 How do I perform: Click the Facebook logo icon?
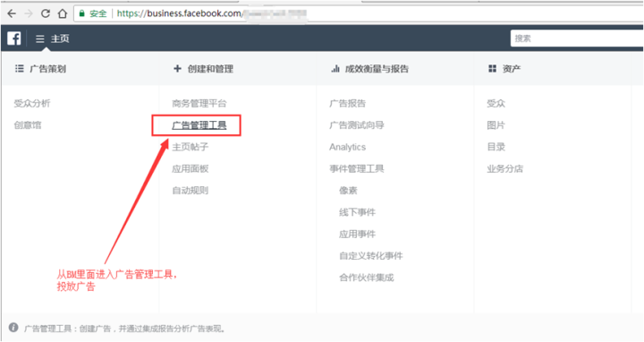14,38
